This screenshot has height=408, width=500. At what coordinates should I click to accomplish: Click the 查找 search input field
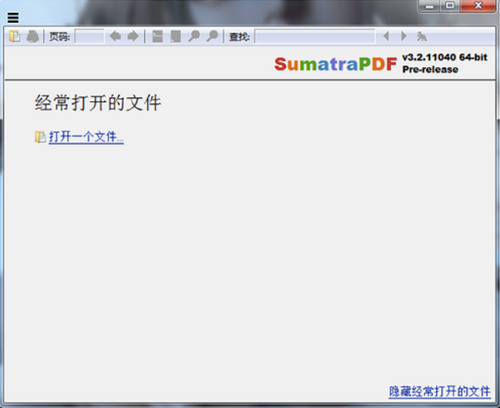coord(315,36)
